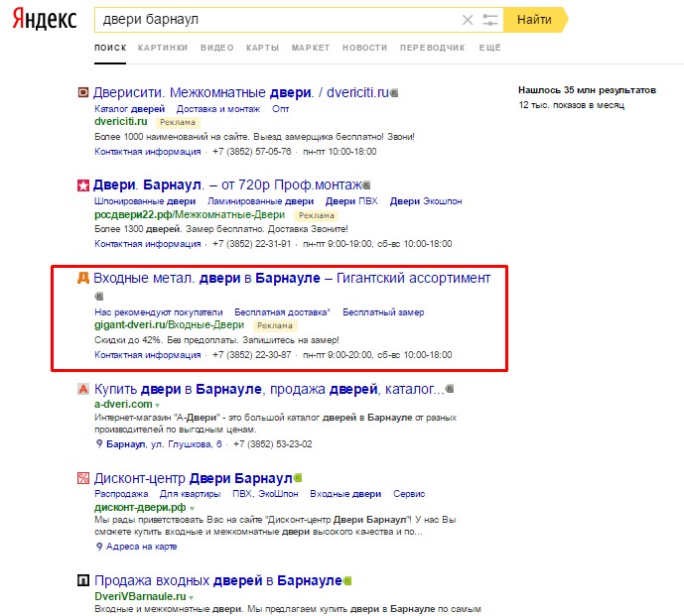684x616 pixels.
Task: Switch to Видео tab
Action: pyautogui.click(x=217, y=48)
